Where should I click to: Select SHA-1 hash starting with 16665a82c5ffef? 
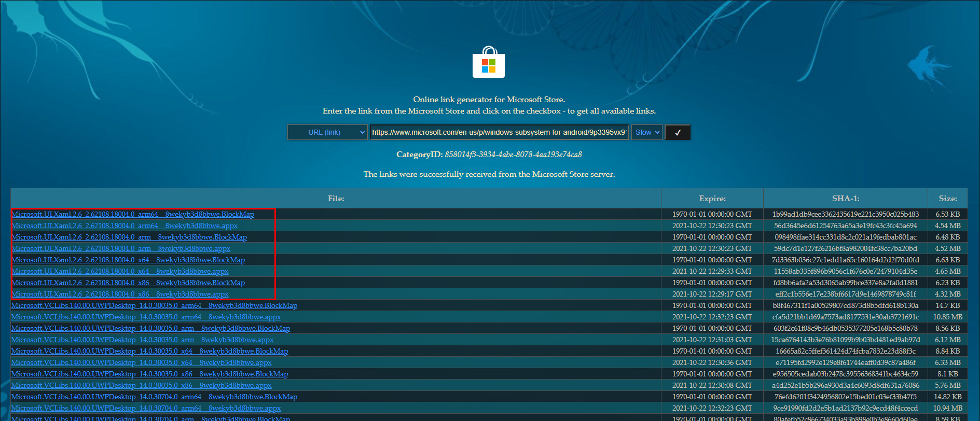846,351
